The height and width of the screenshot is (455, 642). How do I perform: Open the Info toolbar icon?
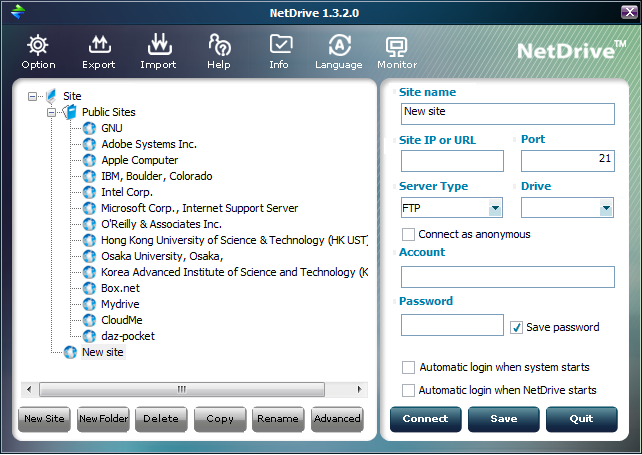point(281,44)
